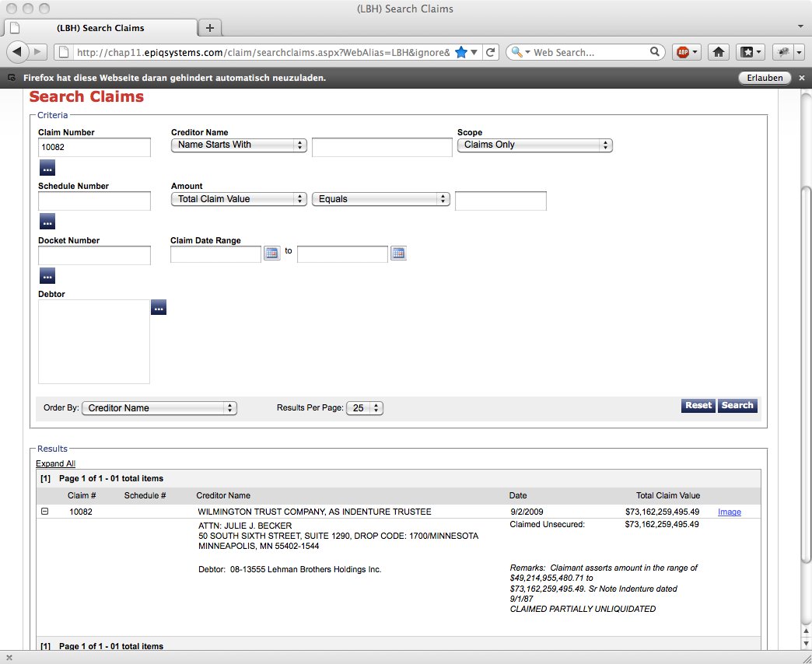Screen dimensions: 812x664
Task: Click the Schedule # column header
Action: [x=145, y=495]
